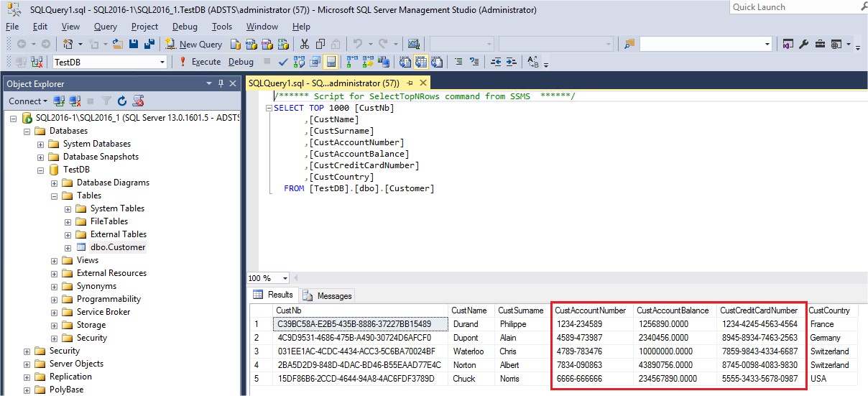Click the Find in Files icon
This screenshot has height=396, width=868.
(x=629, y=44)
